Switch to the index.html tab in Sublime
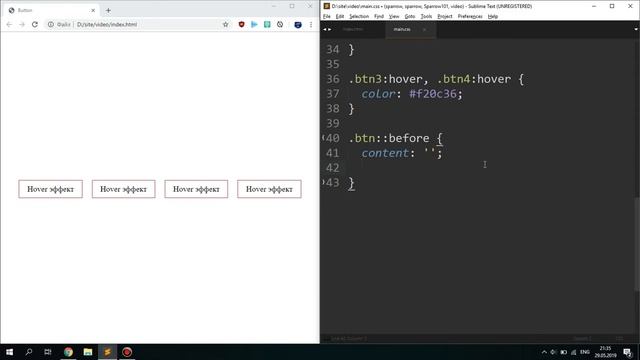Screen dimensions: 640x360 click(353, 29)
